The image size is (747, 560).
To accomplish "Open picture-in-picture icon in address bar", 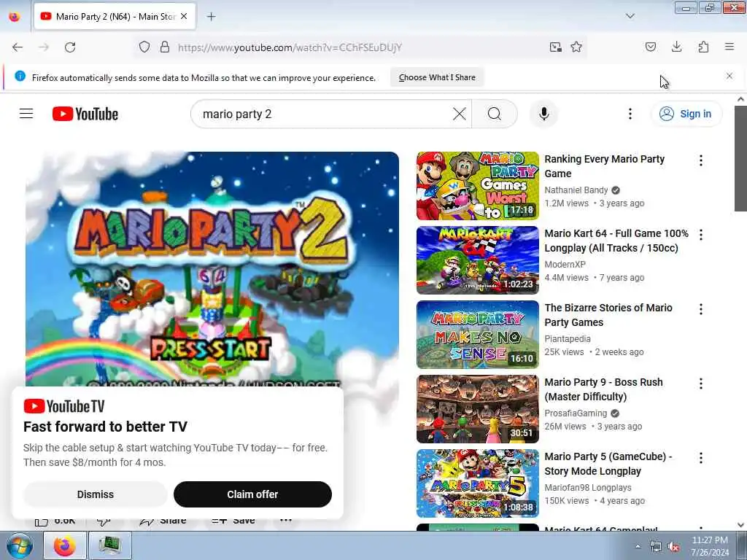I will pos(555,47).
